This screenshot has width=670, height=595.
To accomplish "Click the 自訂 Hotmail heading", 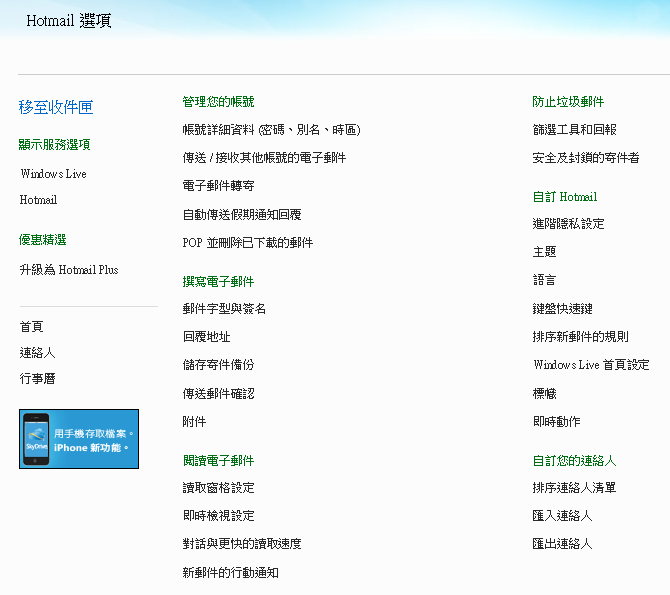I will point(565,197).
